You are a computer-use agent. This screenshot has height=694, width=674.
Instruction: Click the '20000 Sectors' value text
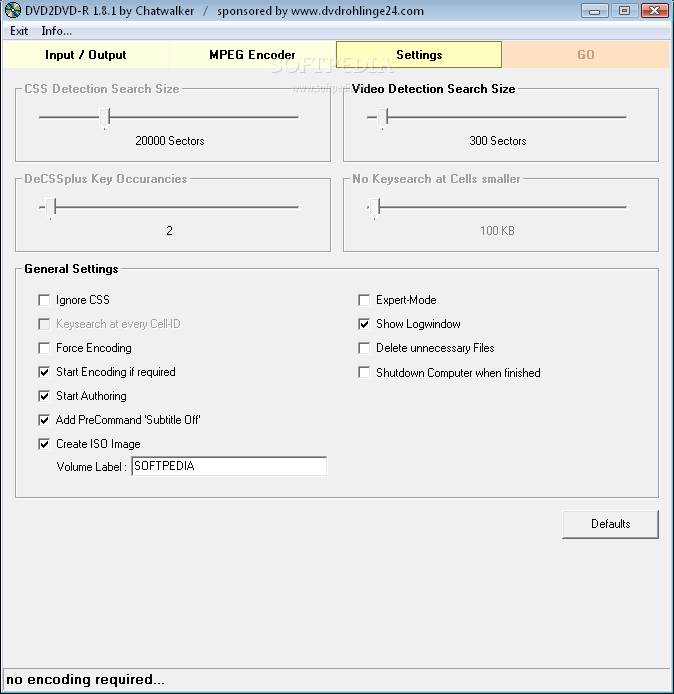[169, 141]
